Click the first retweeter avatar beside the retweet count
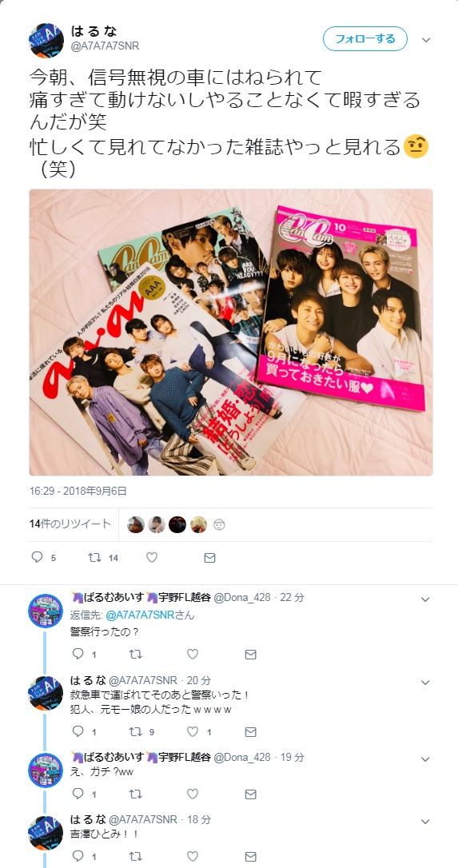 click(x=136, y=524)
